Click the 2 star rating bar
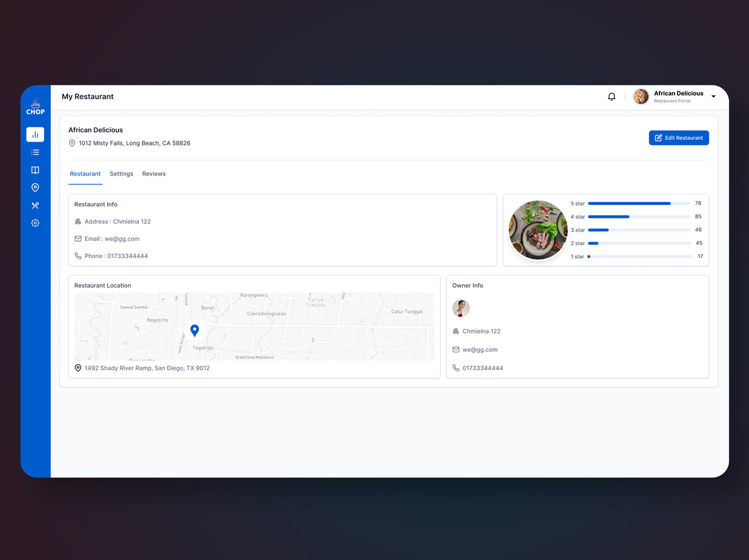Image resolution: width=749 pixels, height=560 pixels. 639,243
